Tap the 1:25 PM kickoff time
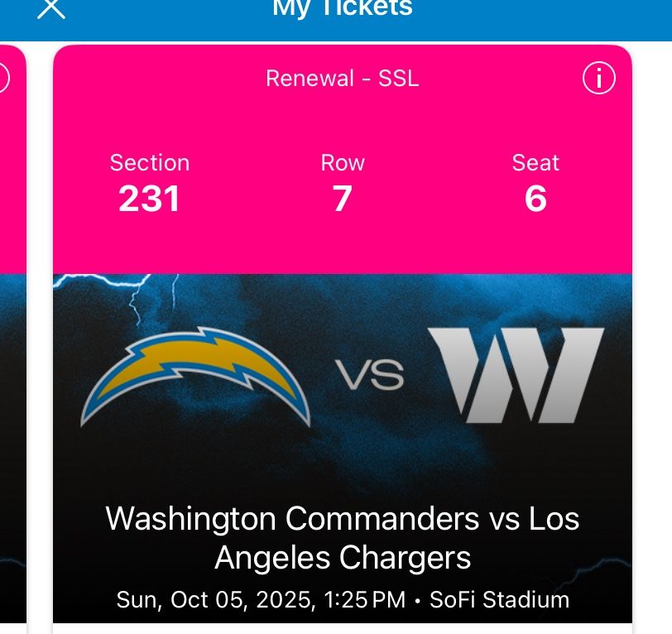The image size is (672, 634). point(364,599)
